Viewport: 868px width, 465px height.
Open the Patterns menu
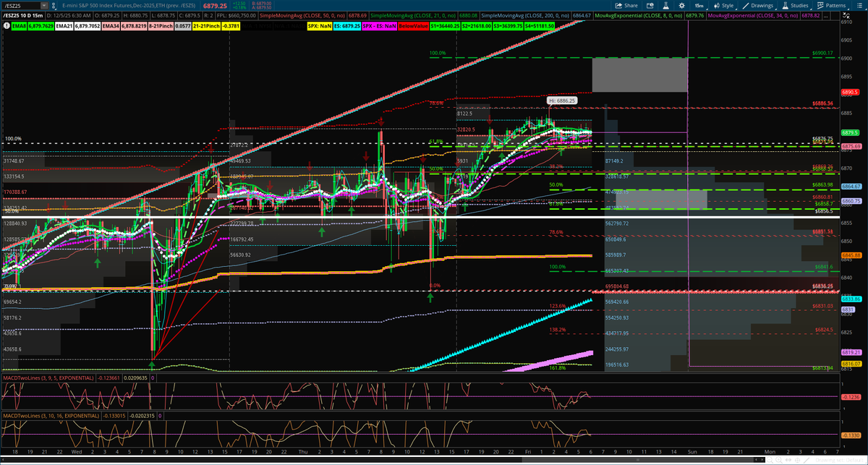832,6
